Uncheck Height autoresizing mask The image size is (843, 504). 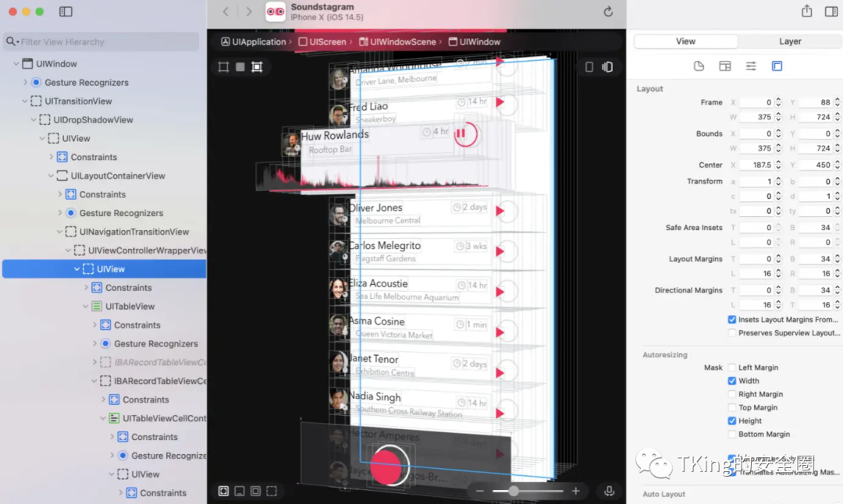coord(731,421)
